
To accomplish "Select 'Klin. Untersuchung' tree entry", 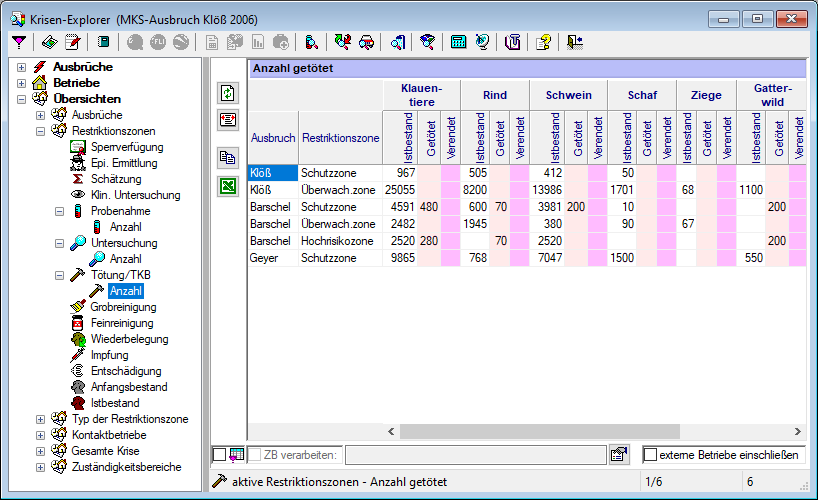I will coord(136,195).
